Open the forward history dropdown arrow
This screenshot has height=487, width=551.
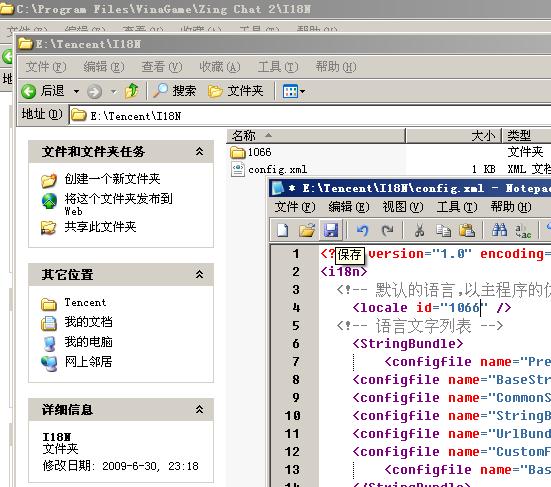click(113, 92)
